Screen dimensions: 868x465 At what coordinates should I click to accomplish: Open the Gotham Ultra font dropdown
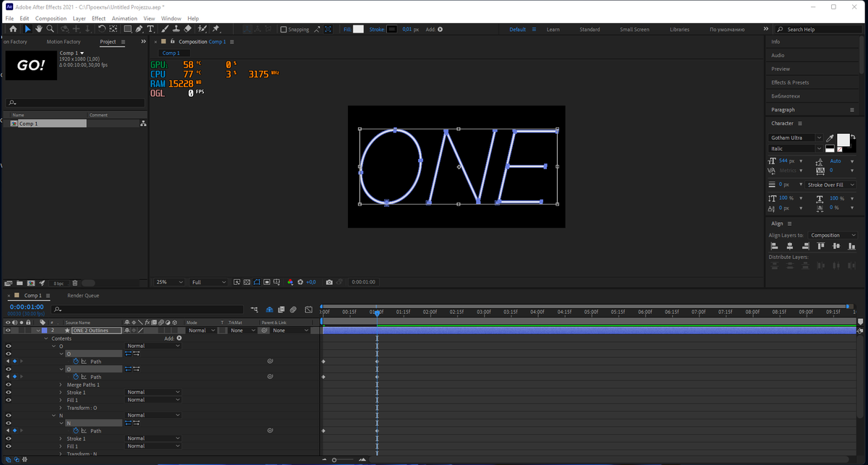(796, 137)
